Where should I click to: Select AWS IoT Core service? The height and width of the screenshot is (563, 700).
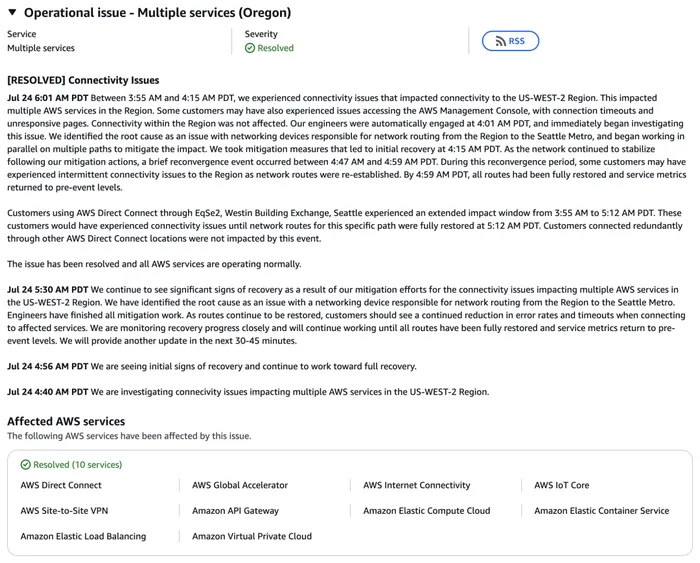click(562, 485)
